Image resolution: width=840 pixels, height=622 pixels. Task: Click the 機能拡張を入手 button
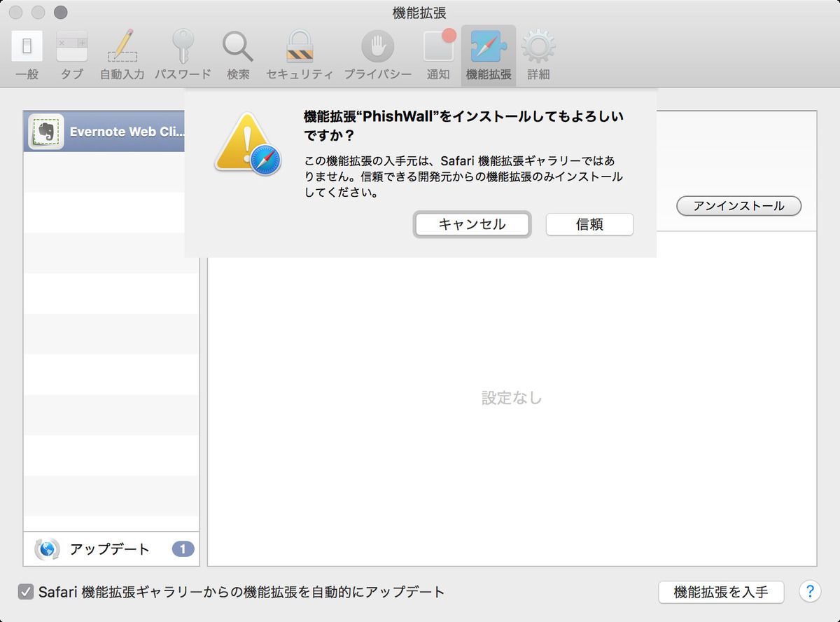coord(721,592)
